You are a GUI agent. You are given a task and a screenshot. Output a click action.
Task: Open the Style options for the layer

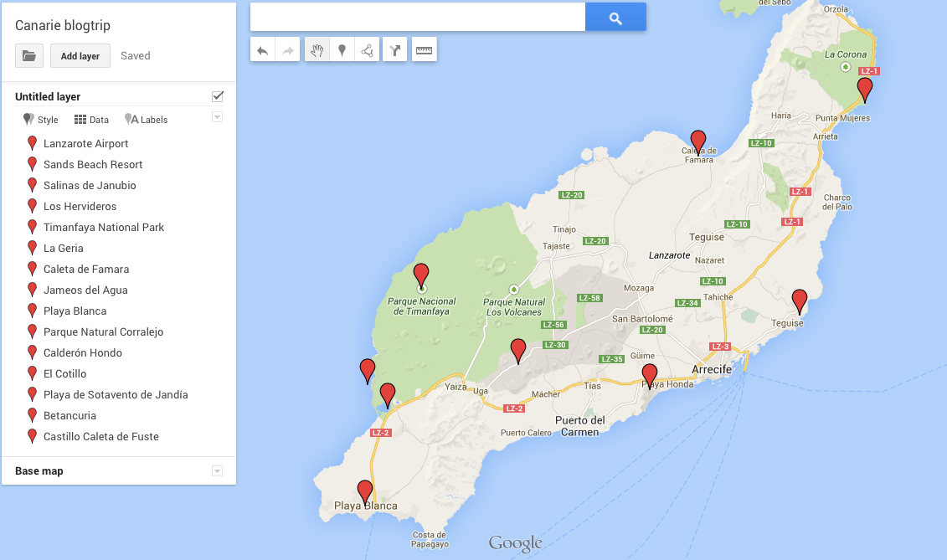tap(40, 120)
